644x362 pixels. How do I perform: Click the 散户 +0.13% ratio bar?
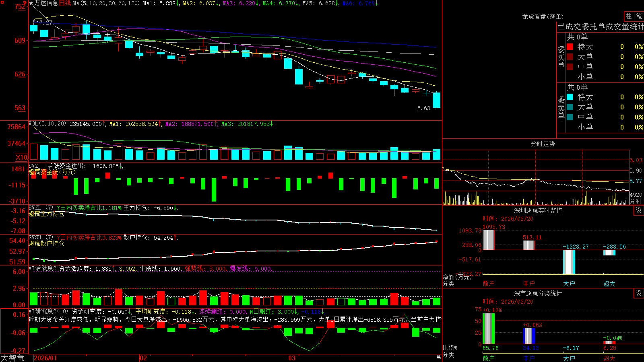click(489, 329)
